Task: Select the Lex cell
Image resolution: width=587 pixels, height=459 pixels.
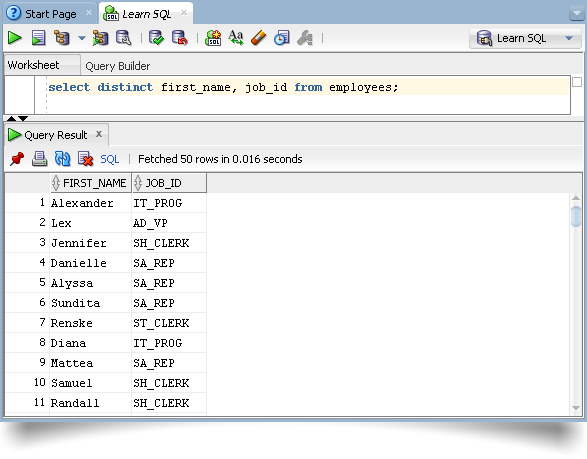Action: pyautogui.click(x=90, y=223)
